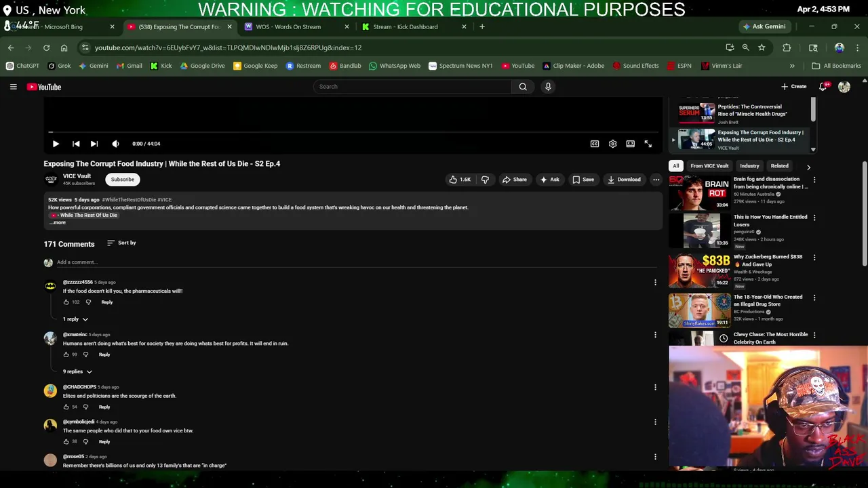868x488 pixels.
Task: Like the video with thumbs up
Action: 459,180
